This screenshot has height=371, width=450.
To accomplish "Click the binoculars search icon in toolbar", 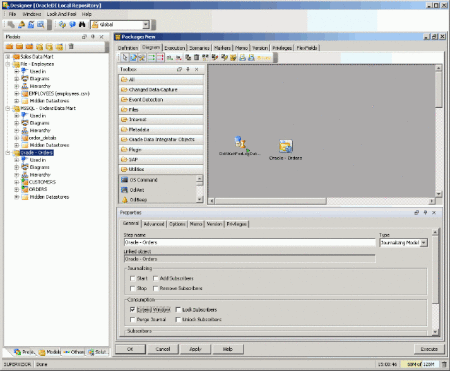I will point(82,25).
